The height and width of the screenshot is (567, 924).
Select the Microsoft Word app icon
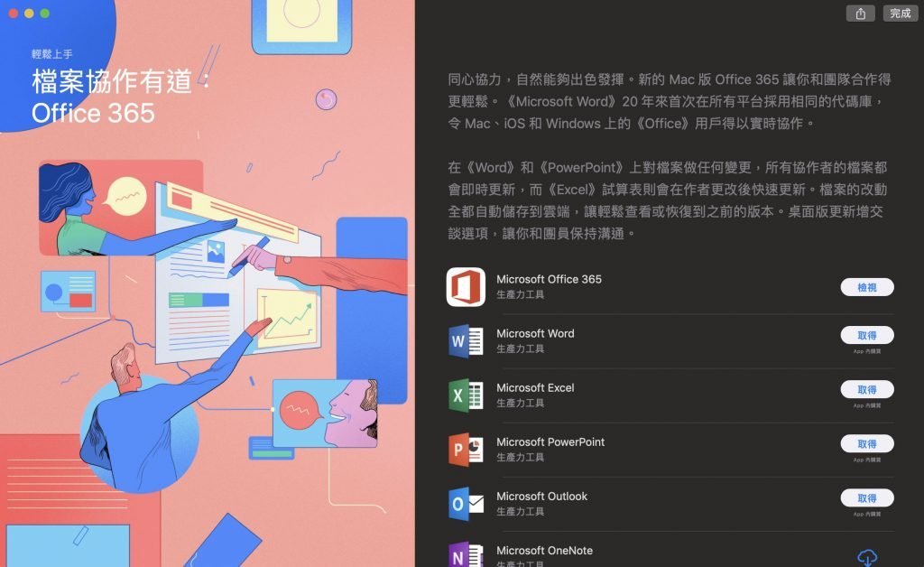(x=466, y=341)
